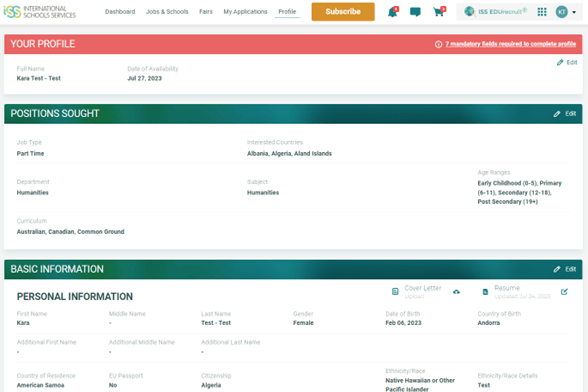The image size is (588, 392).
Task: Click Edit in Basic Information header
Action: [x=571, y=269]
